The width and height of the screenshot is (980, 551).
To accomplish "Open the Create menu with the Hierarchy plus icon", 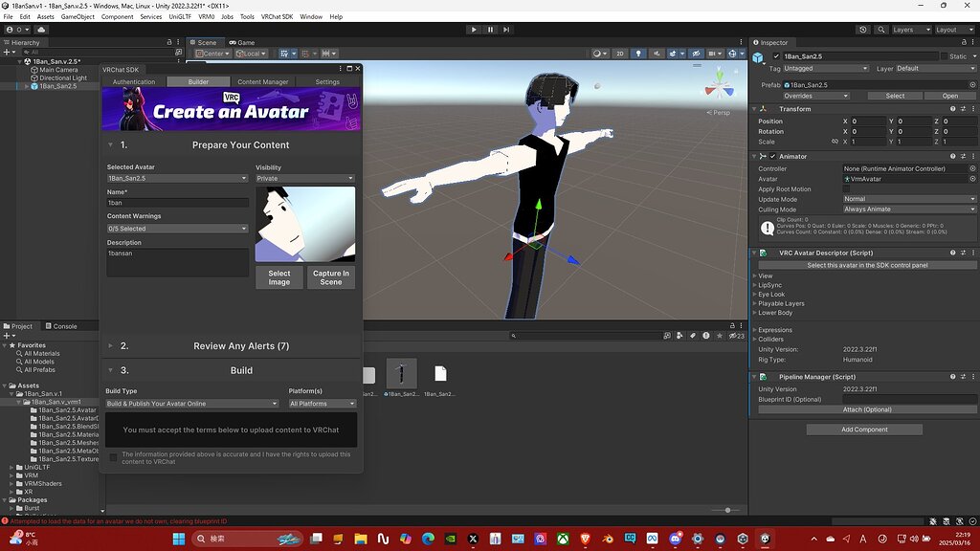I will point(7,54).
